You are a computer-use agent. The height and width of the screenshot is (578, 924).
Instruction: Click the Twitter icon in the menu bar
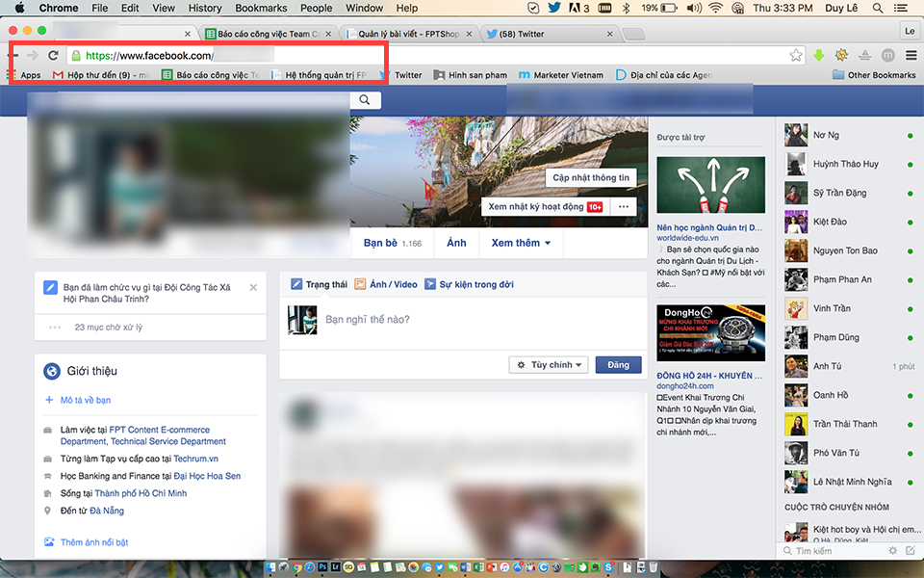click(x=556, y=8)
